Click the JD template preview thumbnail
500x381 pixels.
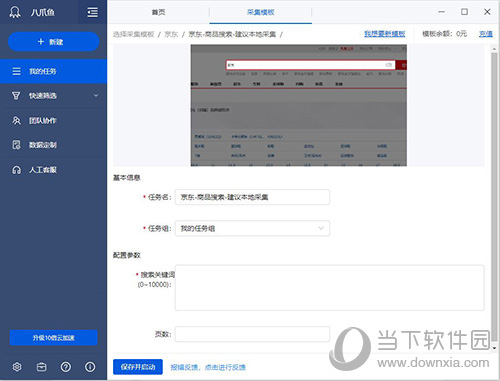point(298,105)
